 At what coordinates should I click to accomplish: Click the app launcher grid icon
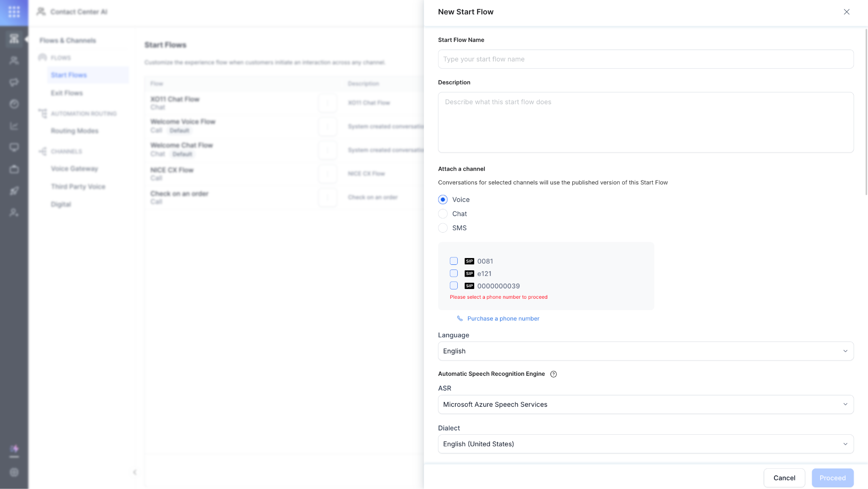(x=14, y=12)
